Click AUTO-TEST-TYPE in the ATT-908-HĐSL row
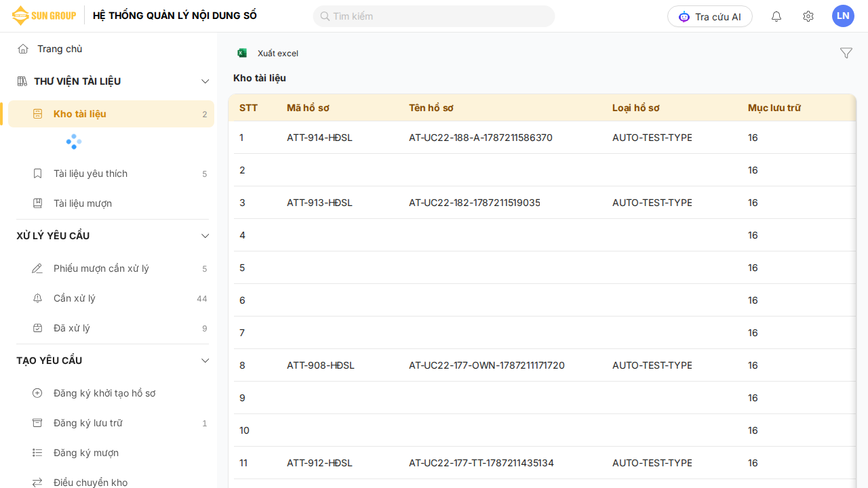 coord(652,365)
